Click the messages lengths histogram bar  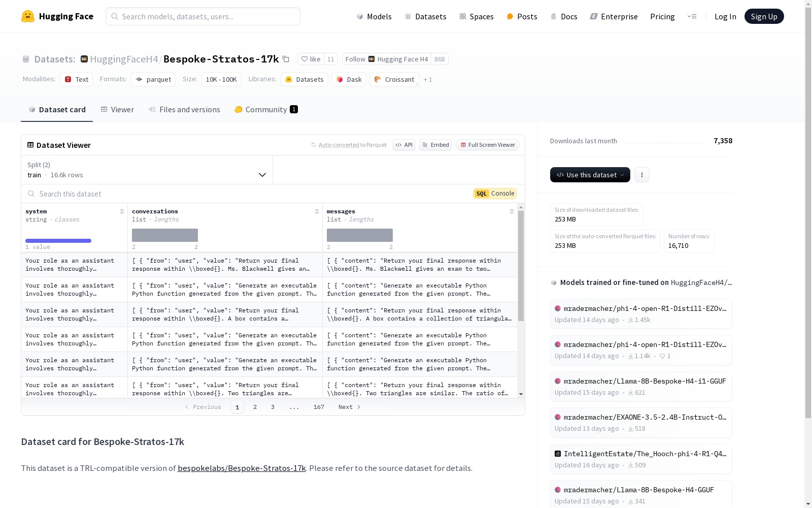360,235
